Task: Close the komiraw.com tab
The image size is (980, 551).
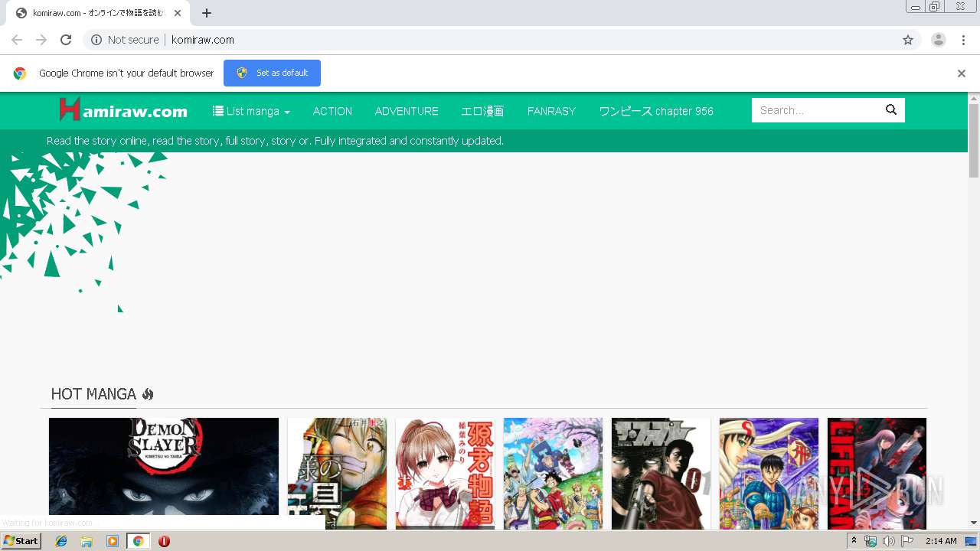Action: tap(178, 13)
